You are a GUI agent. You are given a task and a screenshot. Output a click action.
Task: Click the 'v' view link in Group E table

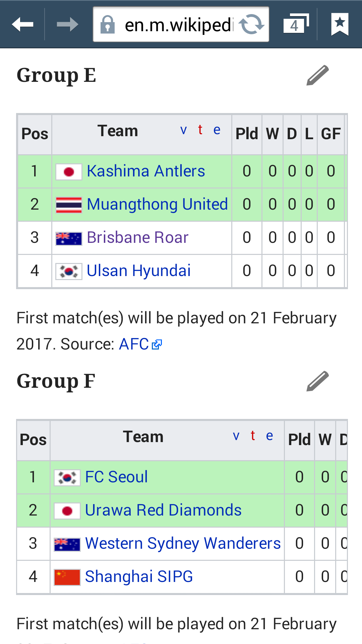[x=183, y=130]
